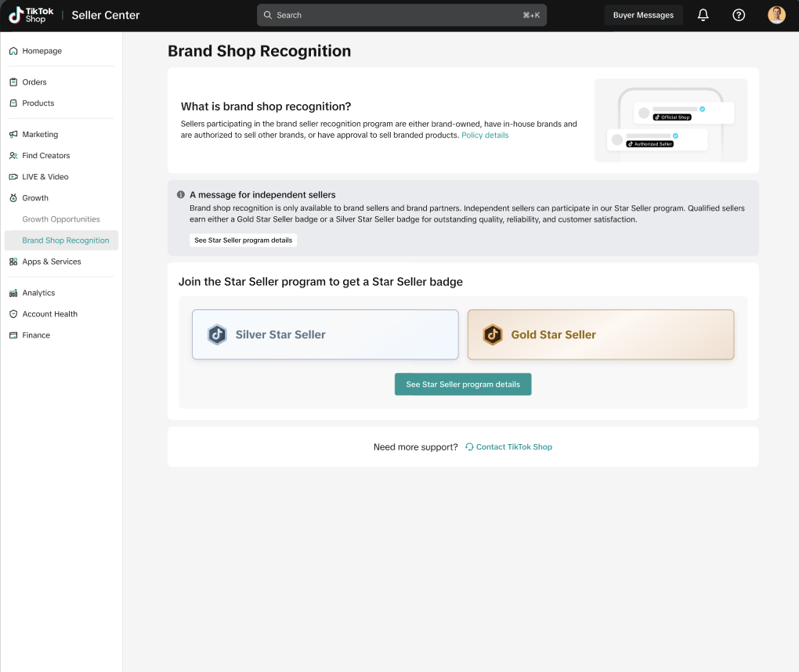Click the Homepage house icon in sidebar
Screen dimensions: 799x672
pos(13,51)
